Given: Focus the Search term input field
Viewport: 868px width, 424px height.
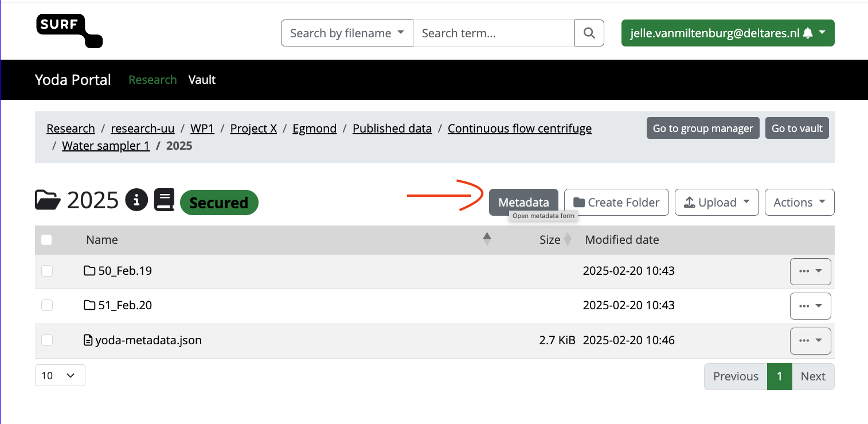Looking at the screenshot, I should [493, 33].
